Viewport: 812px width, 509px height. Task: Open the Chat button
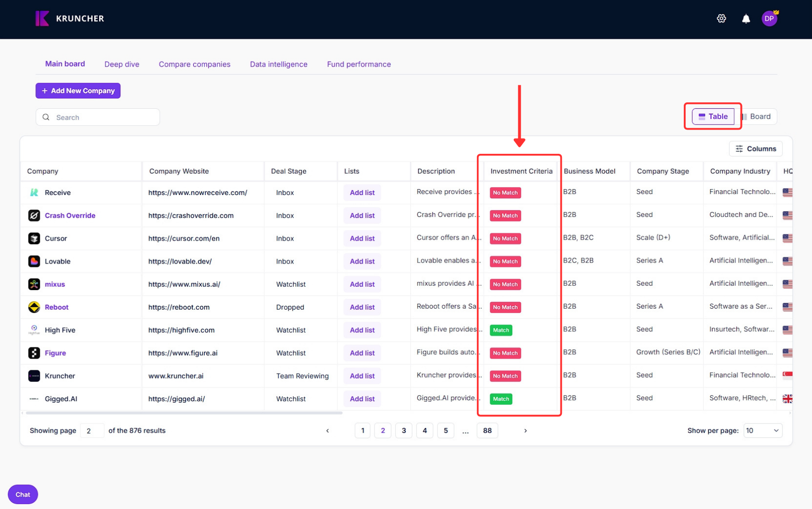click(23, 494)
